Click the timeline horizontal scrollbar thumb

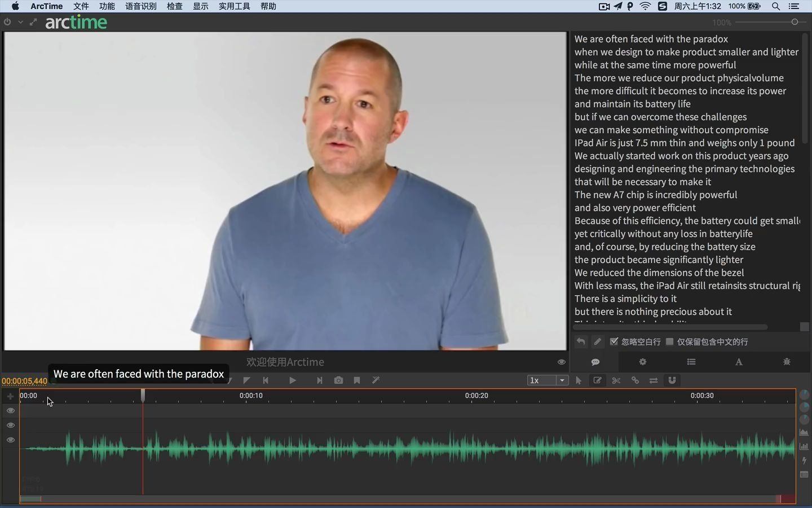tap(30, 499)
